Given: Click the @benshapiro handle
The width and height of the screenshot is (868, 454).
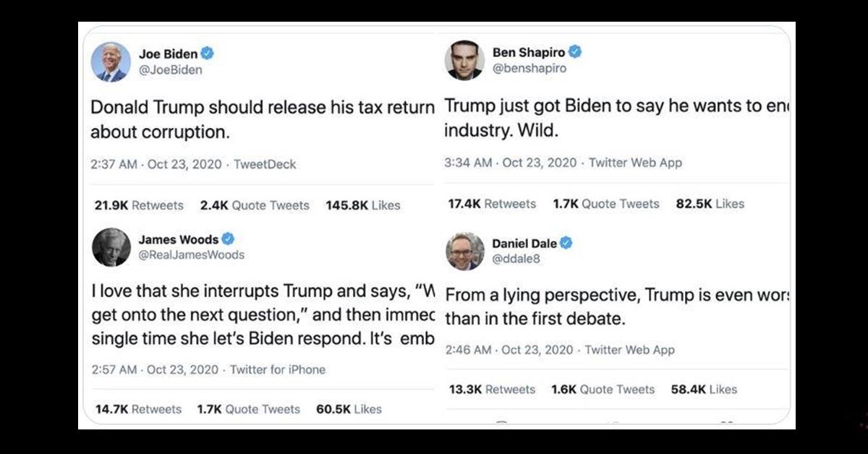Looking at the screenshot, I should click(x=529, y=69).
